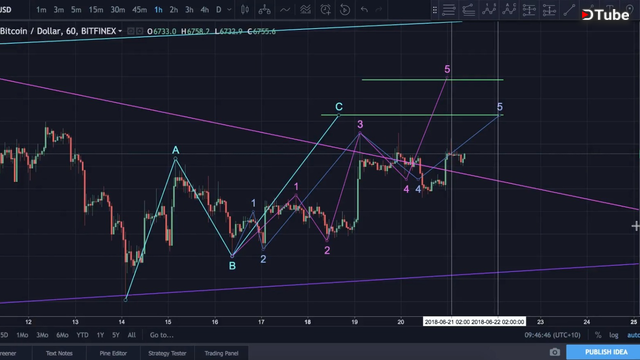Take a chart snapshot with the camera icon
Screen dimensions: 640x360
pyautogui.click(x=554, y=352)
